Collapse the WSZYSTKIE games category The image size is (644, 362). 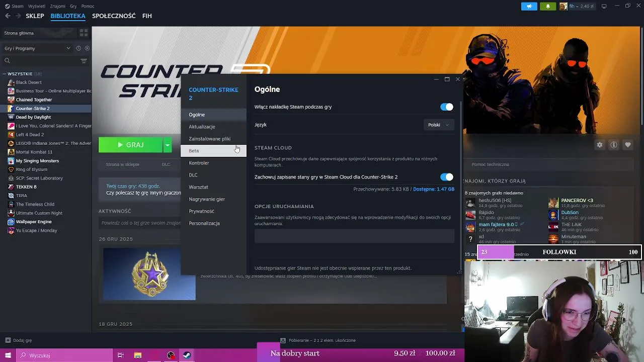pyautogui.click(x=5, y=74)
